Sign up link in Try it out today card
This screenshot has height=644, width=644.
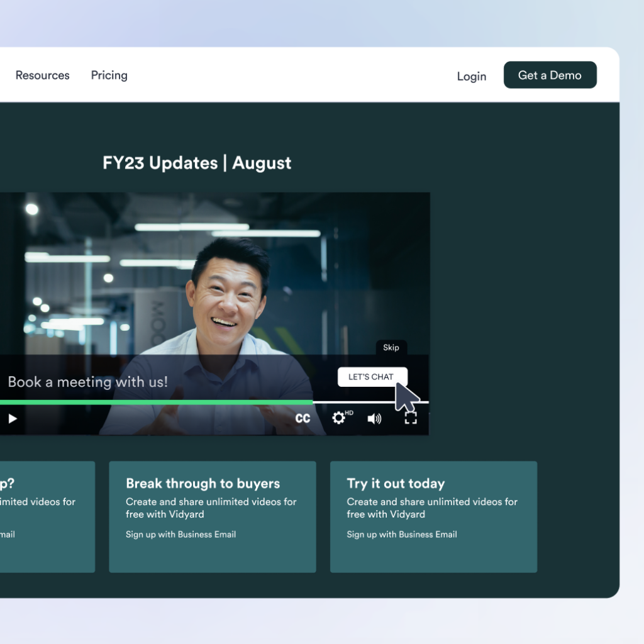click(x=402, y=535)
